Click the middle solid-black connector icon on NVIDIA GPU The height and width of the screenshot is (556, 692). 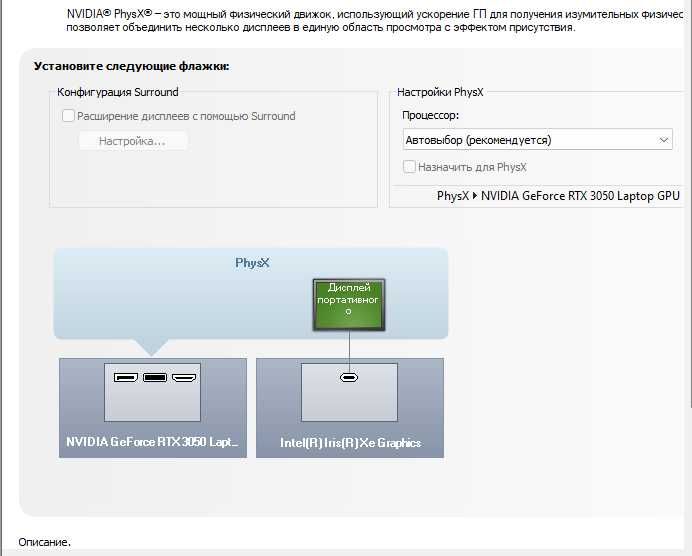tap(155, 378)
